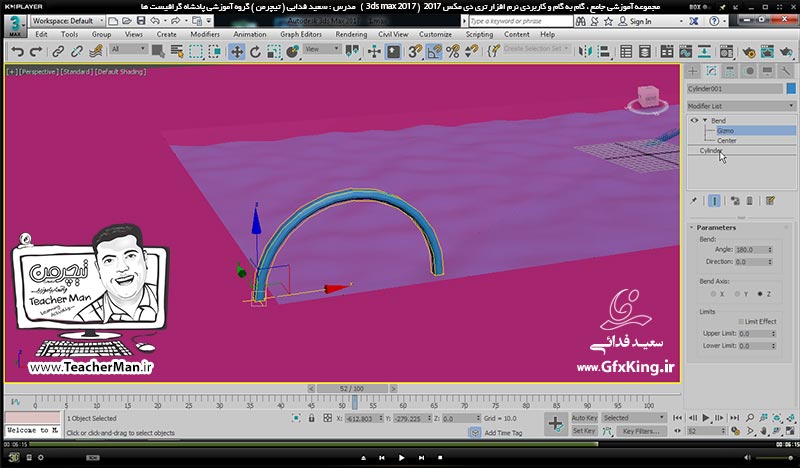Collapse the Bend modifier tree arrow
Screen dimensions: 800x468
pos(705,120)
